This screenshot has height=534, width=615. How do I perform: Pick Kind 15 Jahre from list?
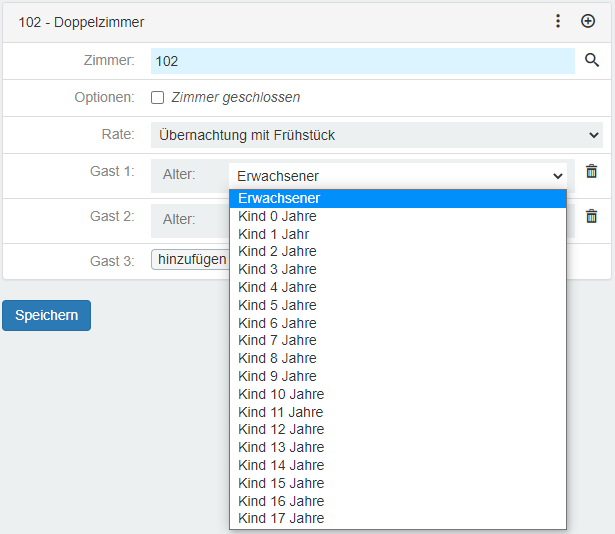click(281, 483)
